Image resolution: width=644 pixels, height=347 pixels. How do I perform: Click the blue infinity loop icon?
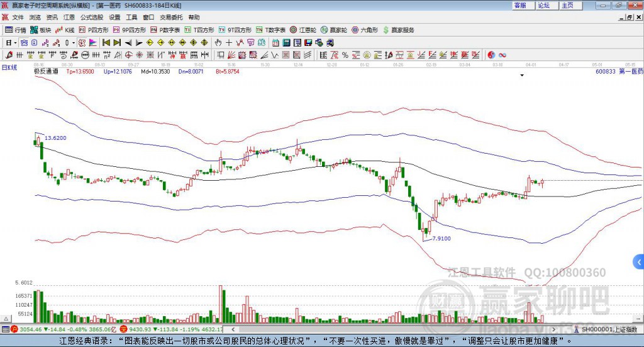pos(502,55)
